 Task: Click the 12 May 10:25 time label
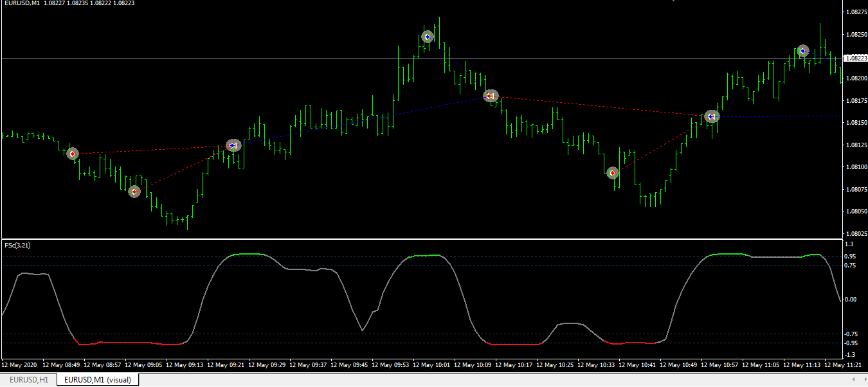click(x=556, y=364)
